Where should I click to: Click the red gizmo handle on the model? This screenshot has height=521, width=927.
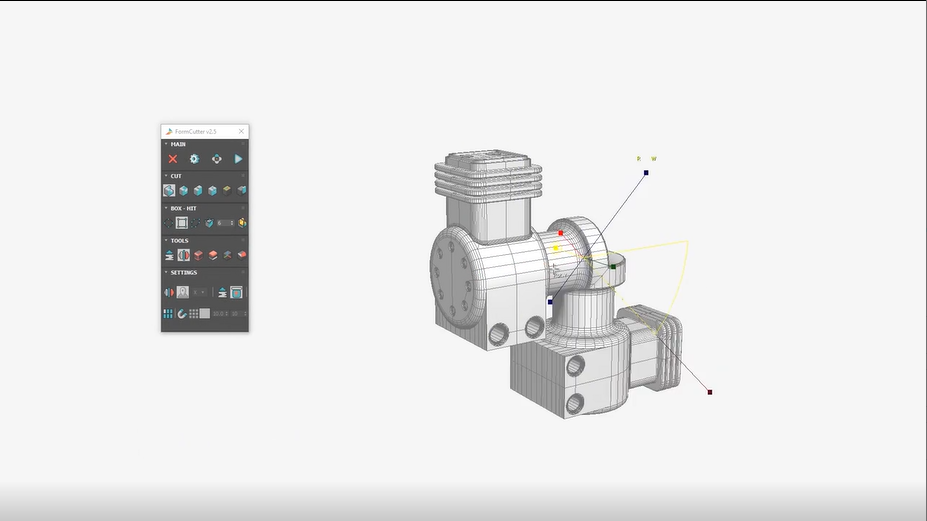[x=560, y=233]
